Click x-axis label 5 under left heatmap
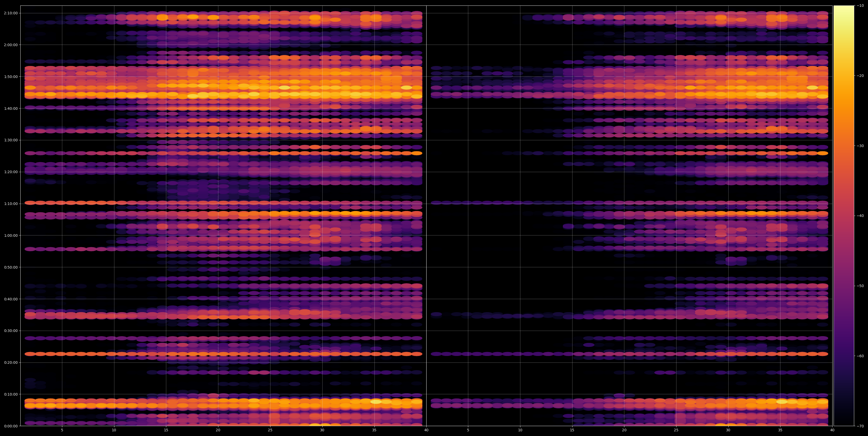The image size is (868, 436). pyautogui.click(x=62, y=430)
